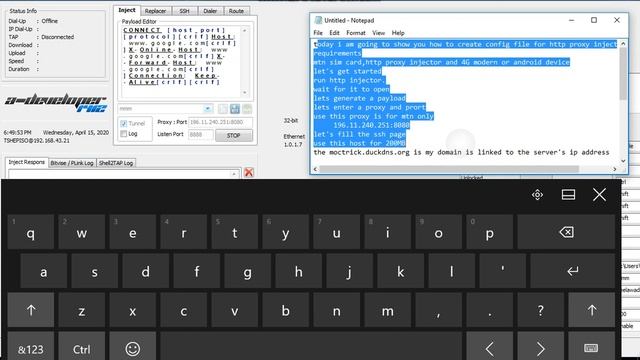The image size is (640, 360).
Task: Tap the return arrow key
Action: click(x=572, y=271)
